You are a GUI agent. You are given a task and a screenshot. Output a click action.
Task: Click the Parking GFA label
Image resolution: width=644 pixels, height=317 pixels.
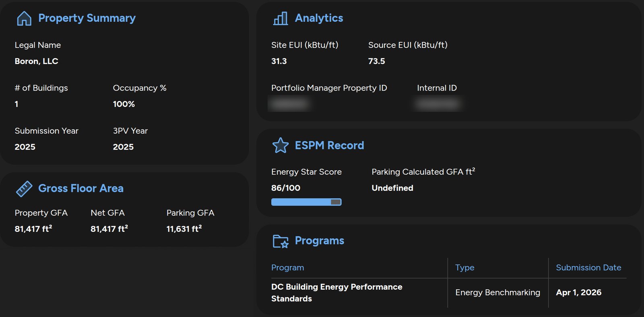pyautogui.click(x=190, y=213)
